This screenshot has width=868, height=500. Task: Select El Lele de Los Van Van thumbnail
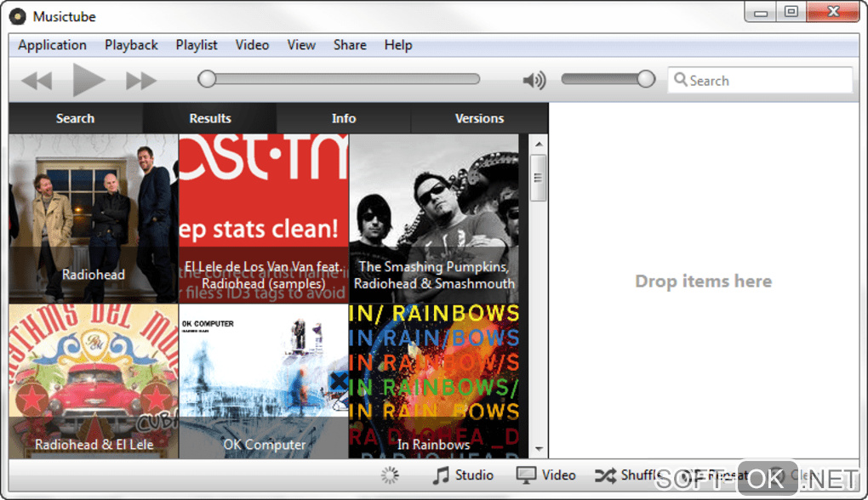(x=264, y=219)
